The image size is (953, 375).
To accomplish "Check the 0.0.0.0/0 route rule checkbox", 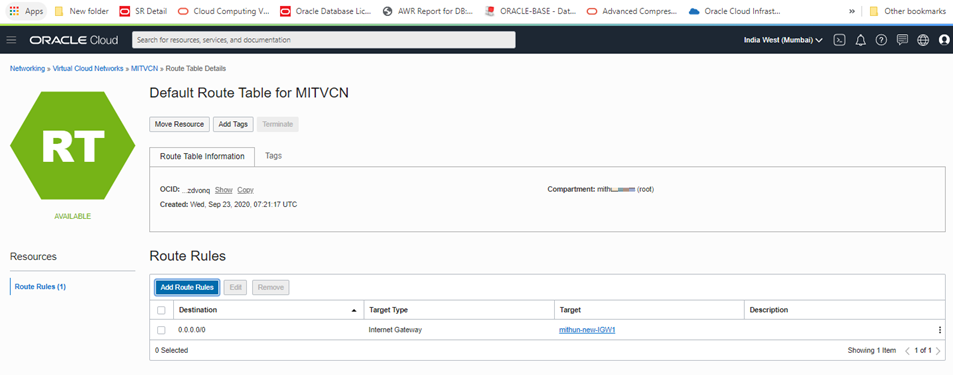I will click(161, 330).
